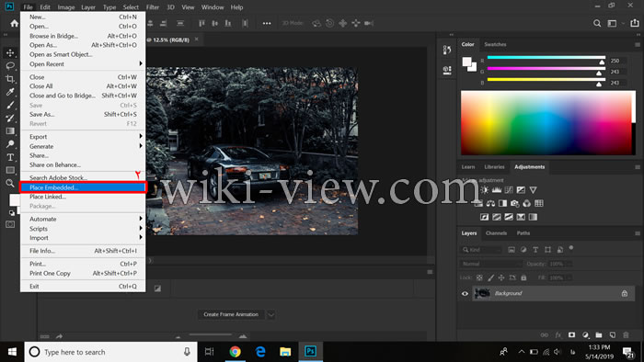Expand the Export submenu
Screen dimensions: 644x362
click(x=83, y=137)
